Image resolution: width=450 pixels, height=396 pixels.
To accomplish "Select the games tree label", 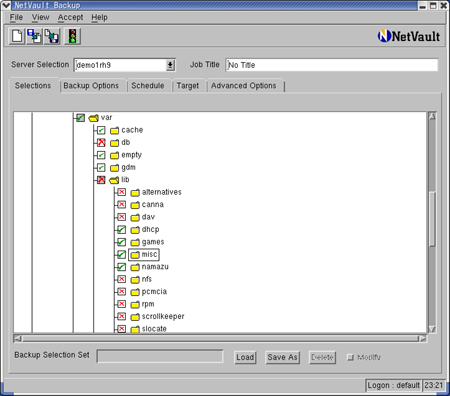I will pos(153,242).
